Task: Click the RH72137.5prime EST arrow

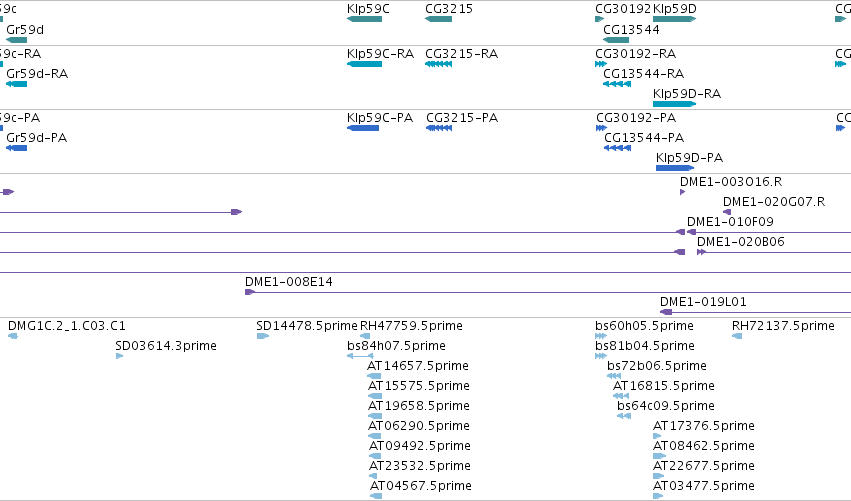Action: pos(737,337)
